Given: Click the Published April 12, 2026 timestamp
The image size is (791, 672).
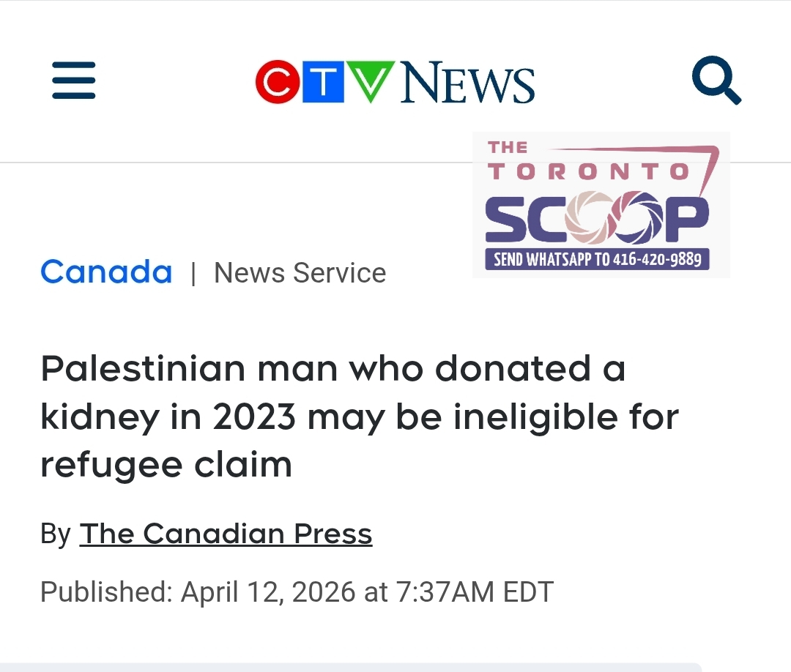Looking at the screenshot, I should click(297, 591).
